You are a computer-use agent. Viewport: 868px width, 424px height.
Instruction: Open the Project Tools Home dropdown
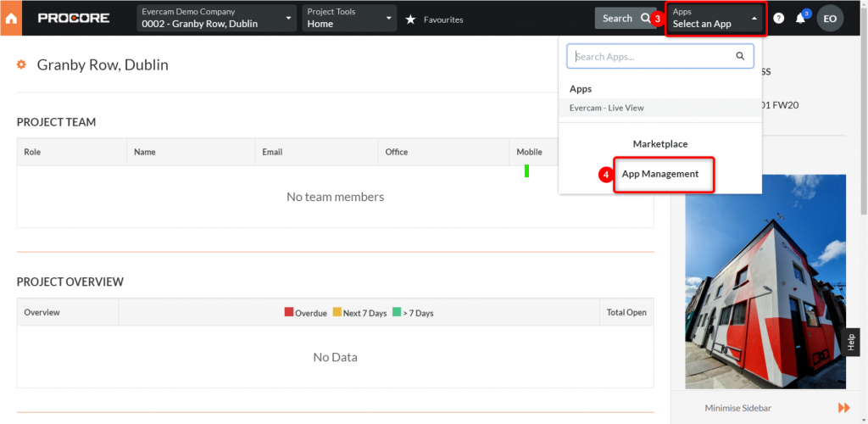point(349,19)
